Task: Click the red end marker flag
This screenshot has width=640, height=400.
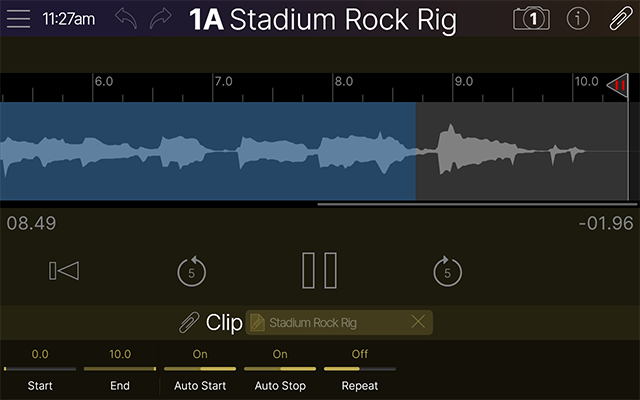Action: [x=619, y=87]
